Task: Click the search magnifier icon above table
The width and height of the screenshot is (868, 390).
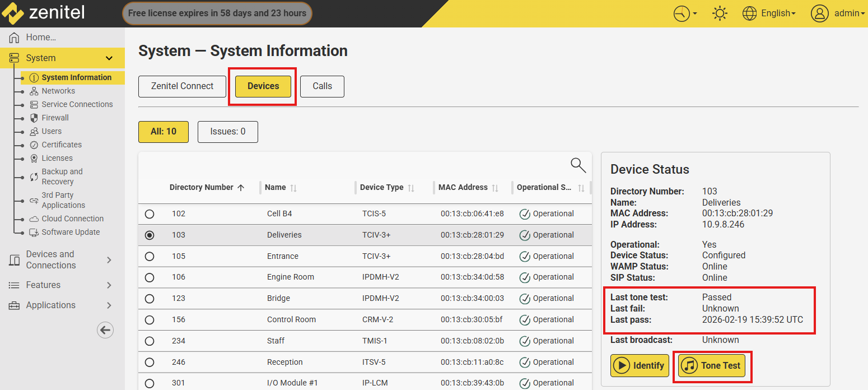Action: [578, 165]
